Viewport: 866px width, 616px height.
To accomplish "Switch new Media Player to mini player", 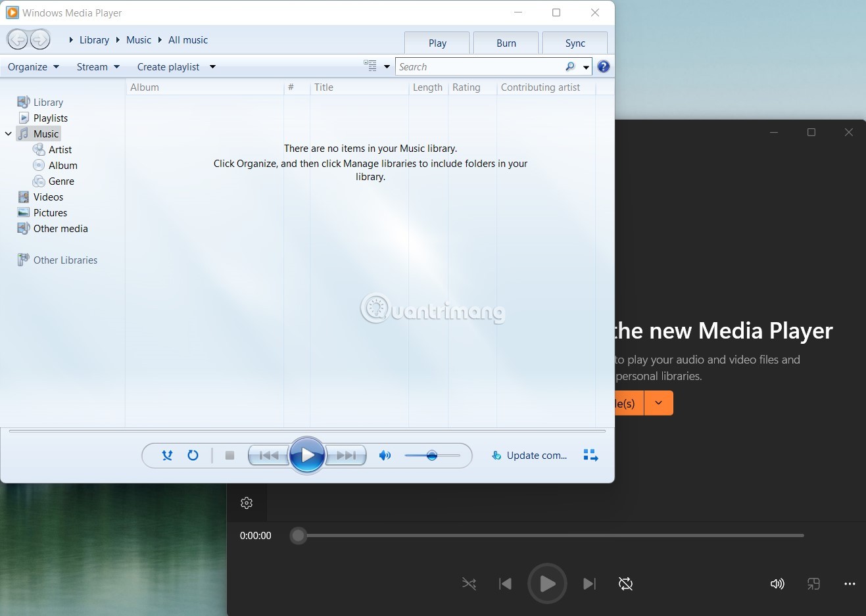I will [x=813, y=583].
